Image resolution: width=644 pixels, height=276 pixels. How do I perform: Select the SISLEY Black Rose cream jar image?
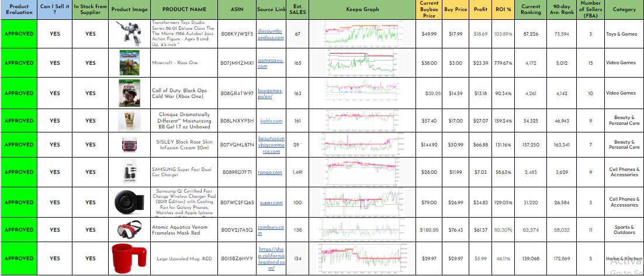coord(130,145)
